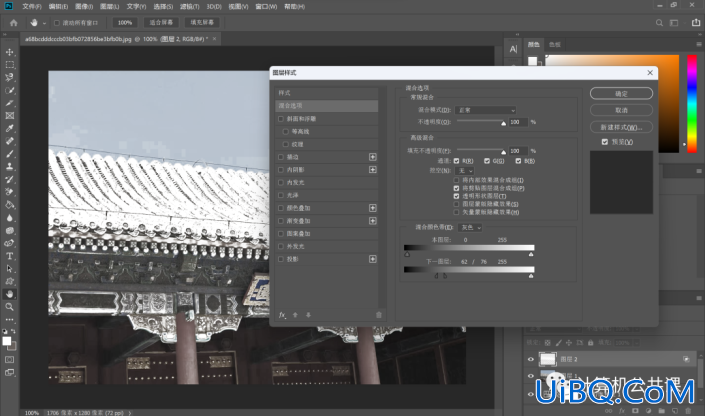This screenshot has width=705, height=416.
Task: Click the 100% zoom button in options bar
Action: pyautogui.click(x=125, y=22)
